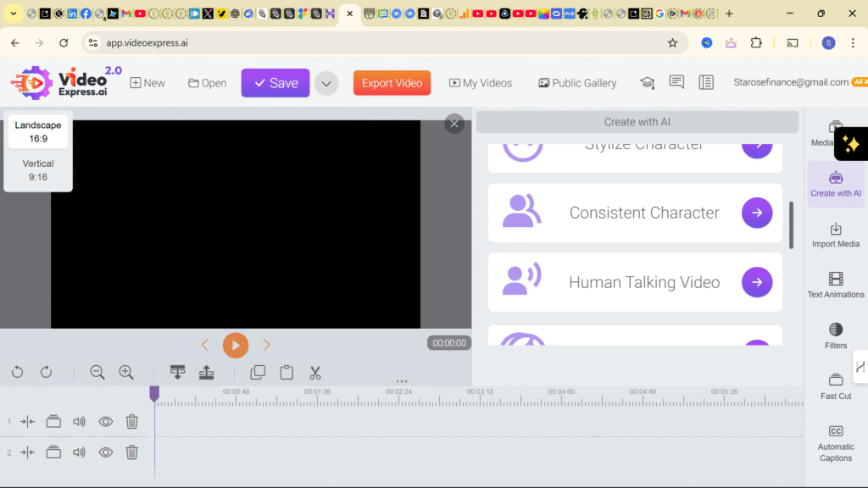Viewport: 868px width, 488px height.
Task: Select the Filters panel icon
Action: click(835, 337)
